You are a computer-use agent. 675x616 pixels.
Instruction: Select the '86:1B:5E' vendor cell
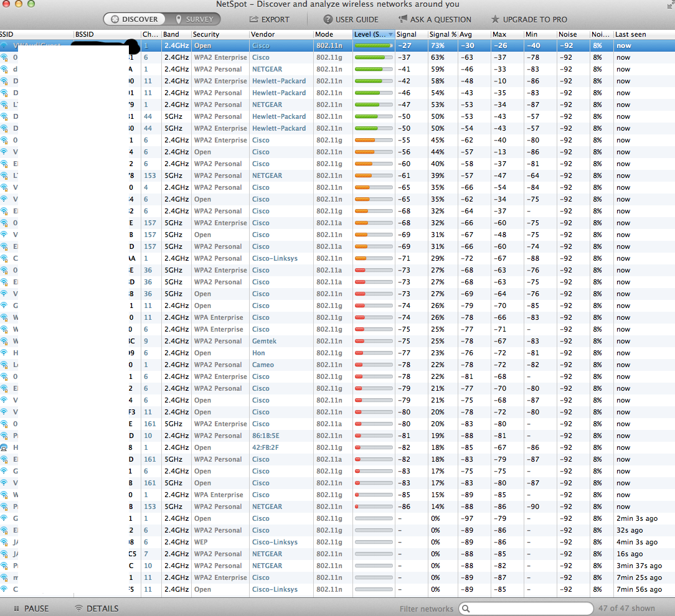pyautogui.click(x=266, y=436)
